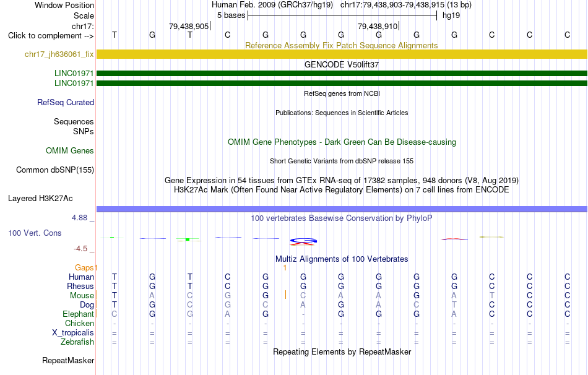Click the Dog alignment row label
588x375 pixels.
click(87, 304)
